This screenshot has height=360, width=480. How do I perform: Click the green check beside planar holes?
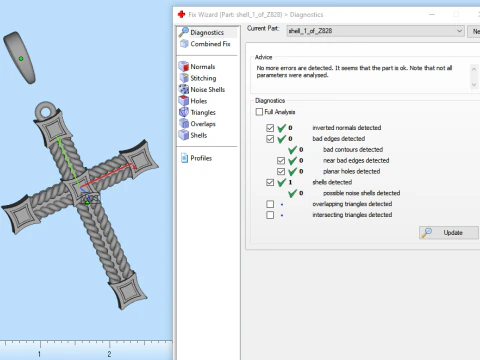[293, 171]
